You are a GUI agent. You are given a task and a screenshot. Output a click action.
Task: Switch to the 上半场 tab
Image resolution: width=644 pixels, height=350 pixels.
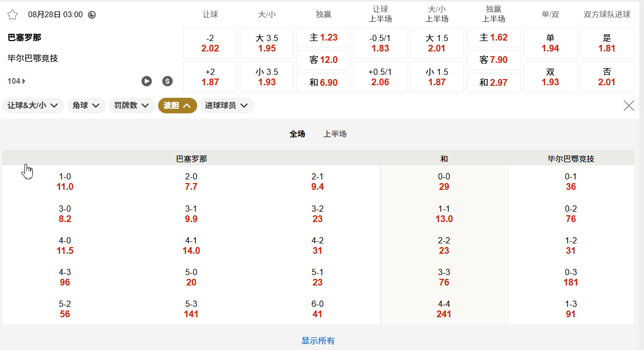[335, 134]
